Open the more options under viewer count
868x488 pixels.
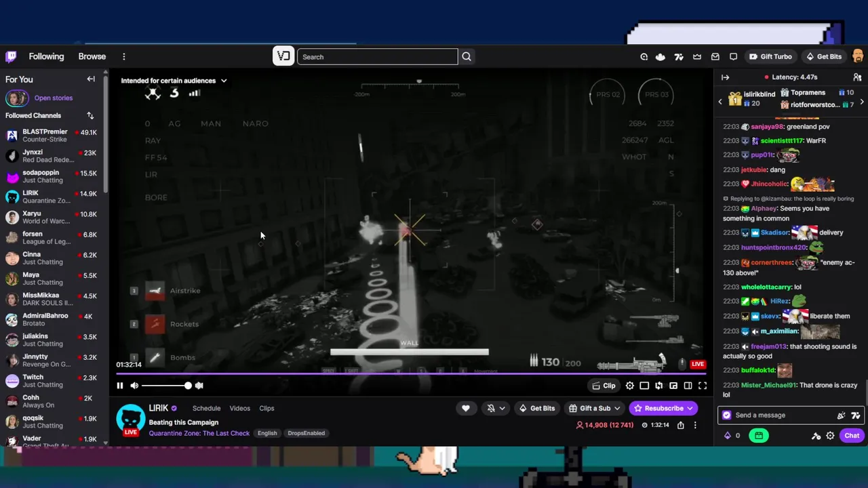click(695, 425)
